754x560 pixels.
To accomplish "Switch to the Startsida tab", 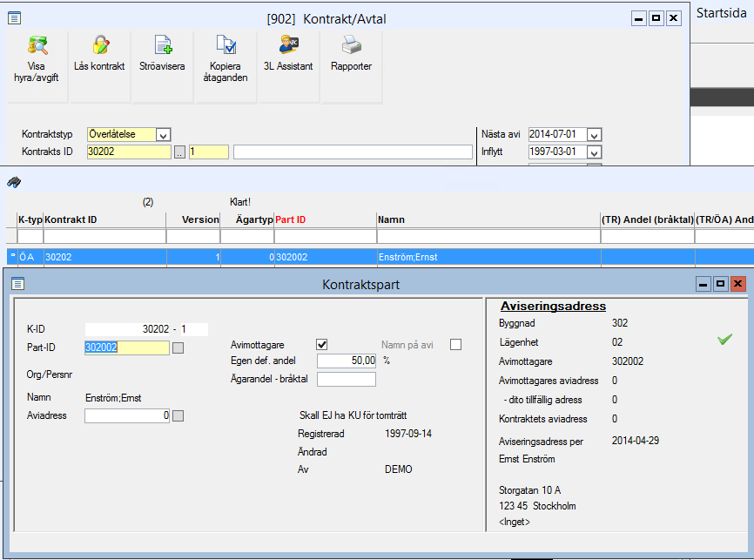I will [721, 13].
